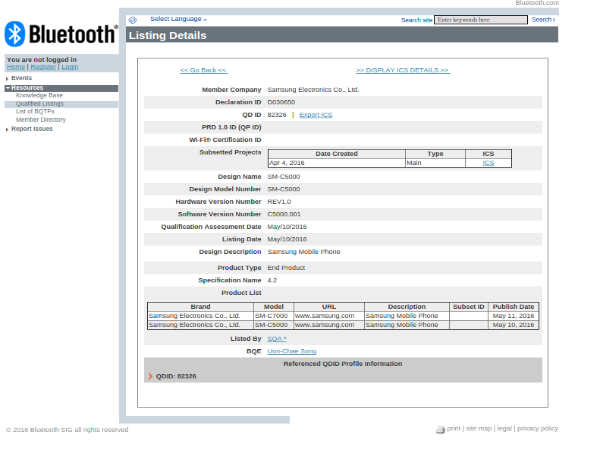Click the printer icon in the footer

click(440, 429)
